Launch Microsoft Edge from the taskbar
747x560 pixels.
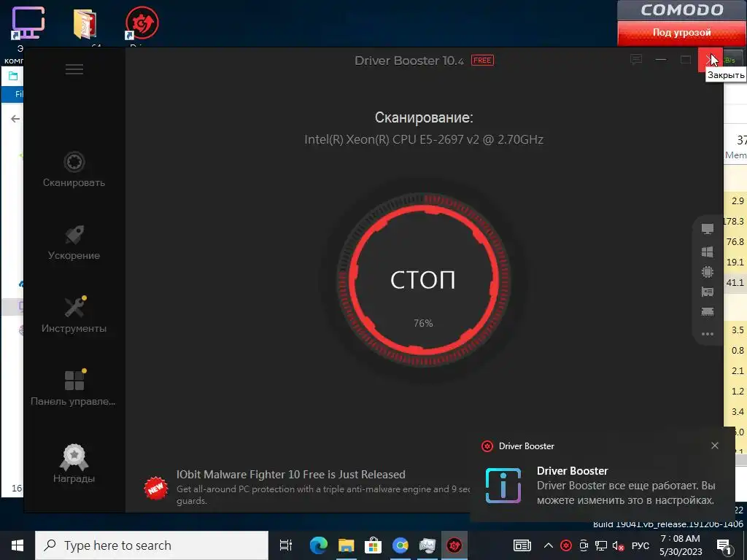point(318,545)
